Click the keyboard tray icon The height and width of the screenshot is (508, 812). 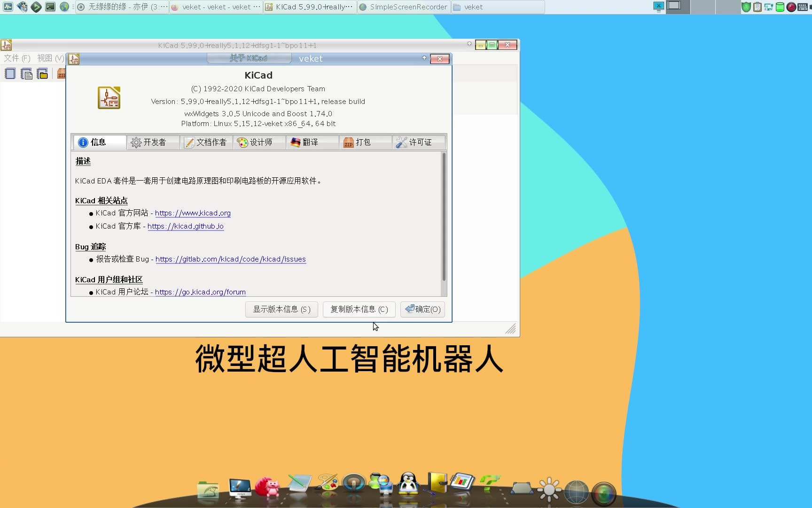tap(803, 7)
